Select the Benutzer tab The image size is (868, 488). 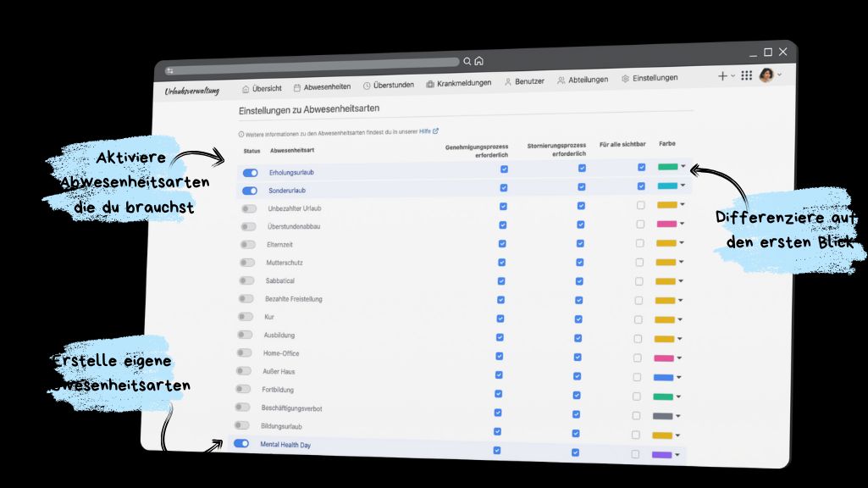click(x=525, y=81)
